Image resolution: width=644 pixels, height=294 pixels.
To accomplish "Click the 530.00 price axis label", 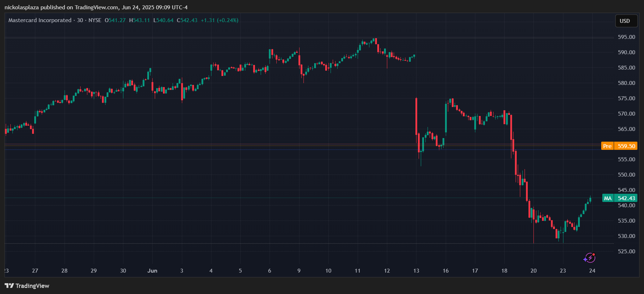I will tap(627, 236).
